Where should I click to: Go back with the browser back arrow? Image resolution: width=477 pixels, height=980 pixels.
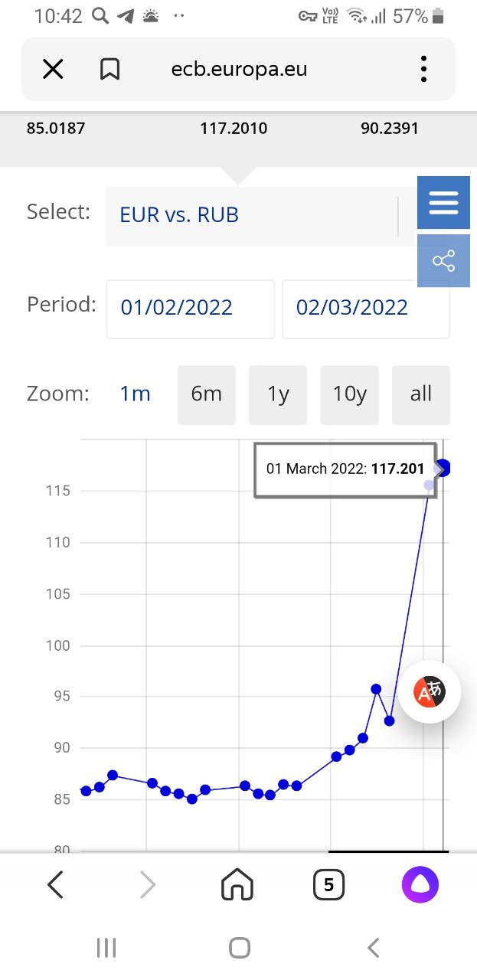pyautogui.click(x=55, y=886)
